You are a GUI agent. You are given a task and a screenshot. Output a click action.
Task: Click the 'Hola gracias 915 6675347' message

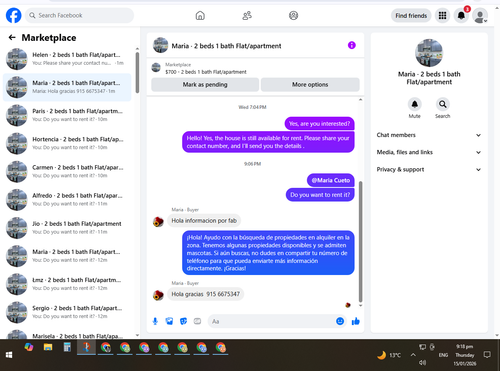[x=205, y=294]
